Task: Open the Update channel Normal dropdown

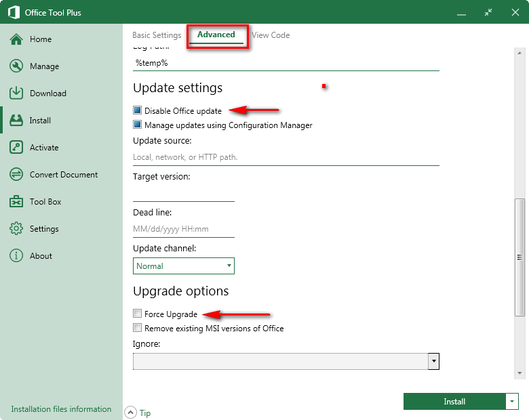Action: coord(184,266)
